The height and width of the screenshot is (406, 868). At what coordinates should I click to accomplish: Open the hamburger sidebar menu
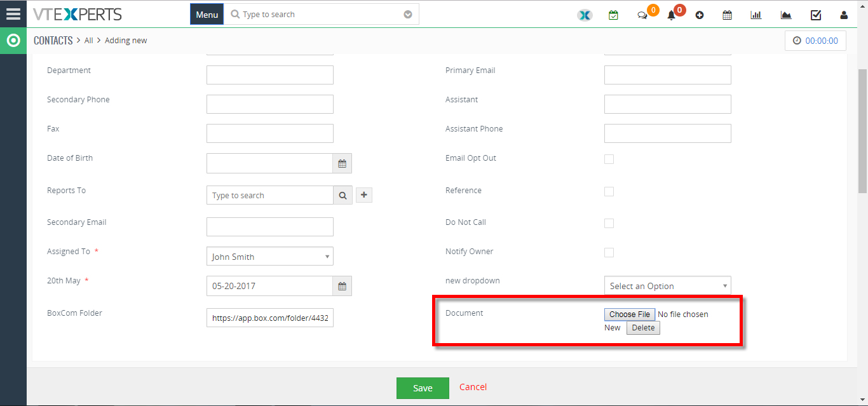click(13, 14)
